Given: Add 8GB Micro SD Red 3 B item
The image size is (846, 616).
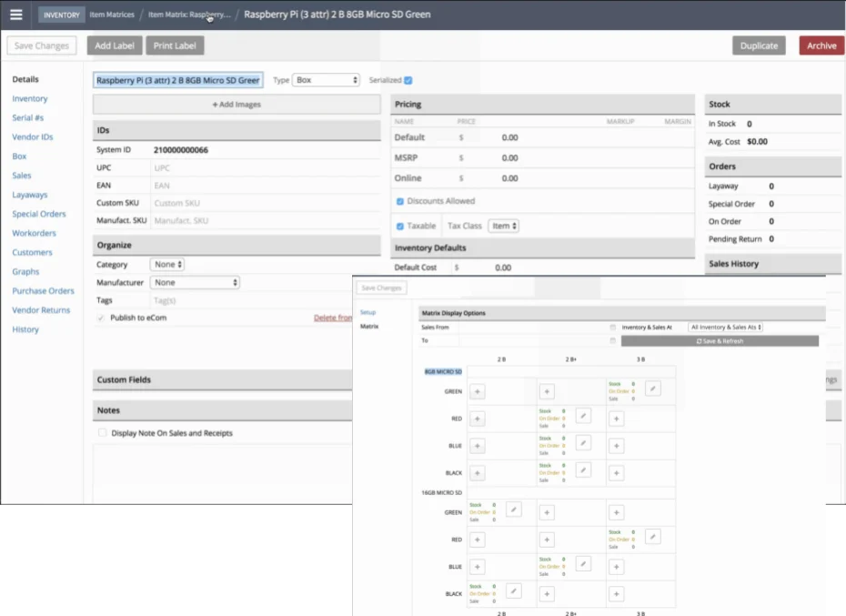Looking at the screenshot, I should click(616, 419).
